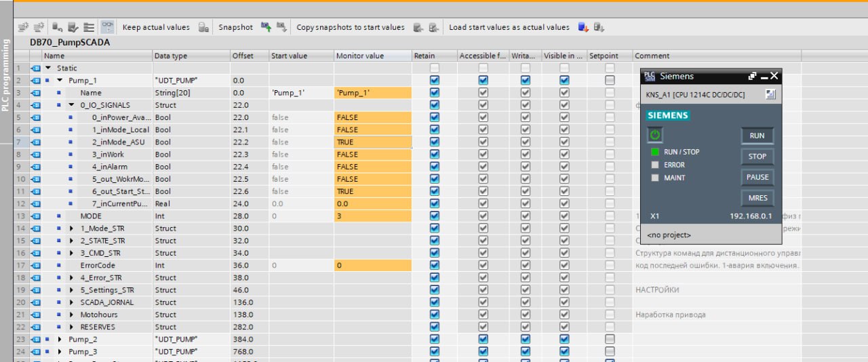Click the MRES button in PLCSIM
This screenshot has height=362, width=868.
coord(757,198)
